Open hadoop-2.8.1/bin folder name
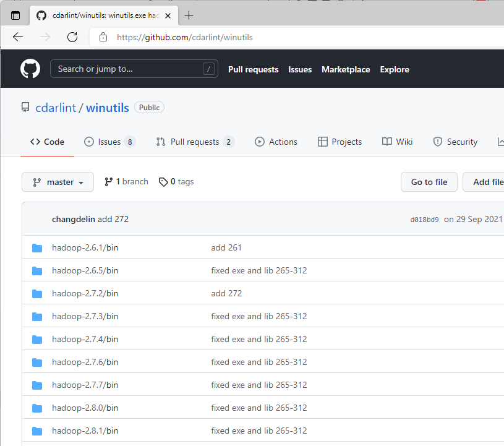The width and height of the screenshot is (504, 446). [x=85, y=431]
